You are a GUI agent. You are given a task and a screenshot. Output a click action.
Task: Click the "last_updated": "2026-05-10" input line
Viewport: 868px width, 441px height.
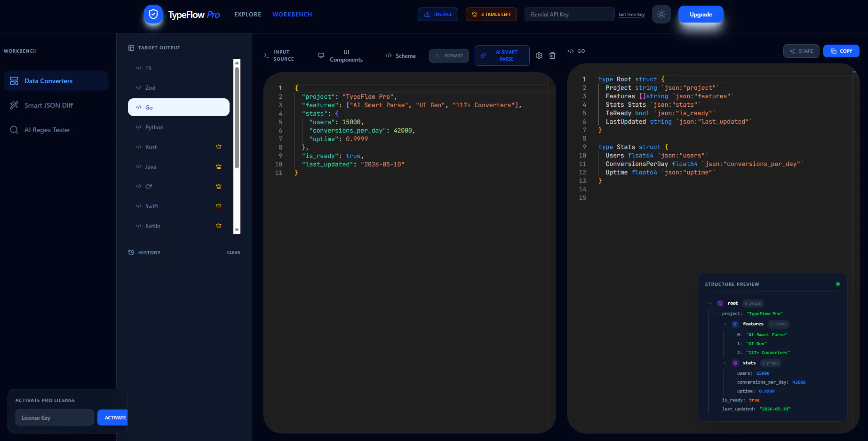click(x=353, y=164)
